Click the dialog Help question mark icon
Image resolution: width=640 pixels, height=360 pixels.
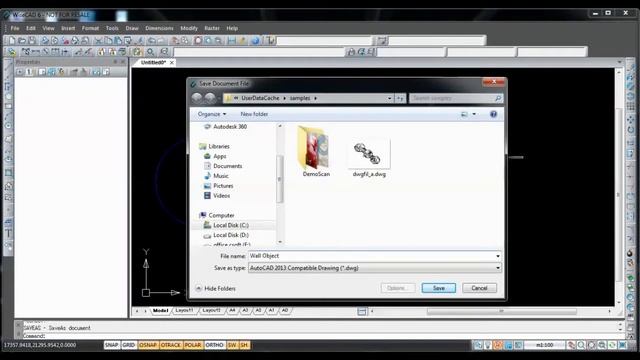(x=493, y=114)
